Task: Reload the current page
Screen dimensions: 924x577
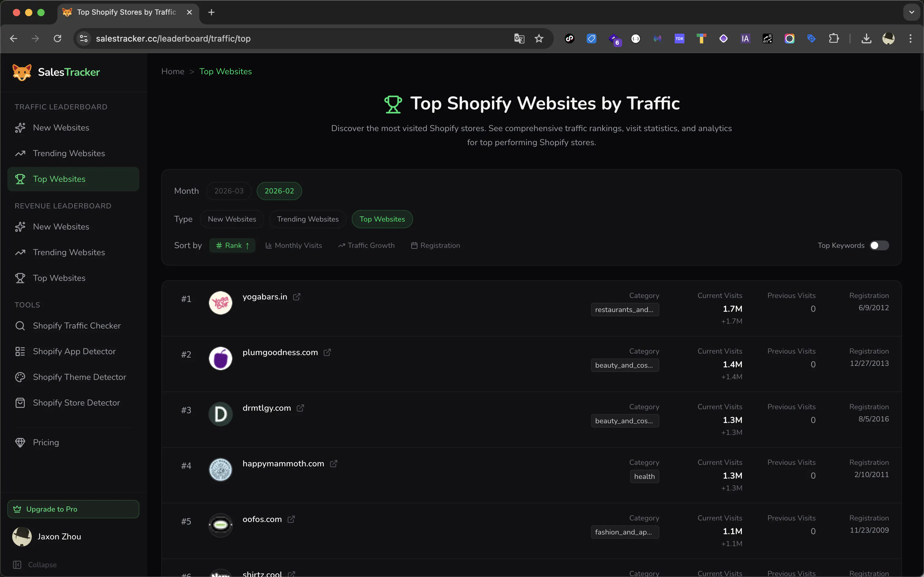Action: click(58, 39)
